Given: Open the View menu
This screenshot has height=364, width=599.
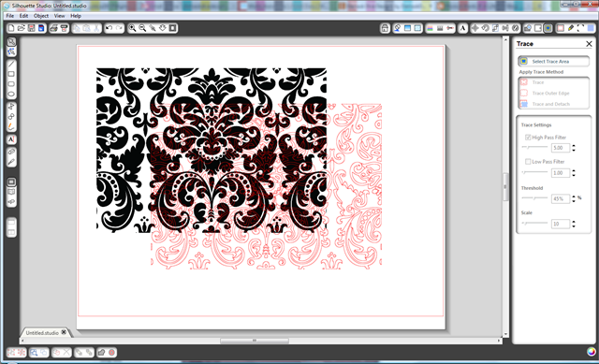Looking at the screenshot, I should click(59, 16).
